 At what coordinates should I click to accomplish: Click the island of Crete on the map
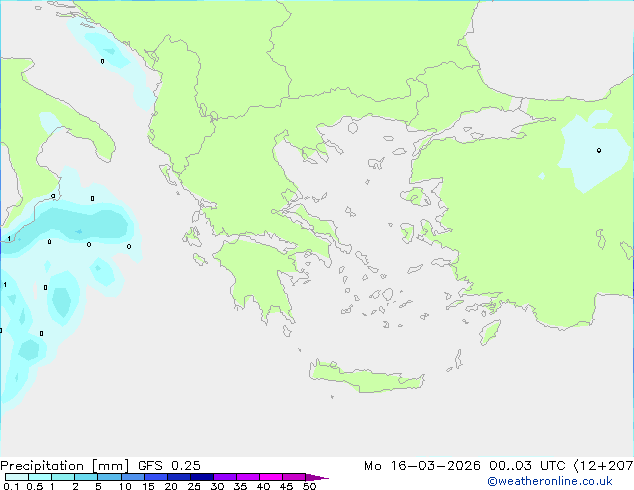[x=366, y=378]
